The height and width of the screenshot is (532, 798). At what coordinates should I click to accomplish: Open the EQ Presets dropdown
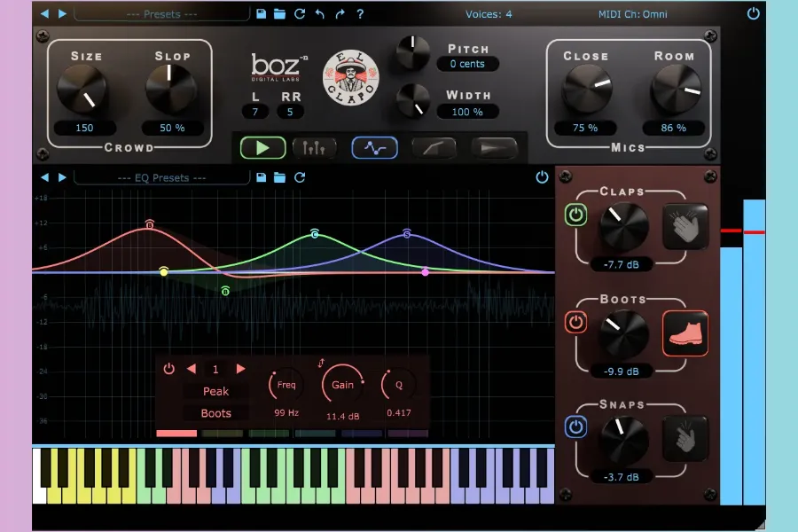160,177
